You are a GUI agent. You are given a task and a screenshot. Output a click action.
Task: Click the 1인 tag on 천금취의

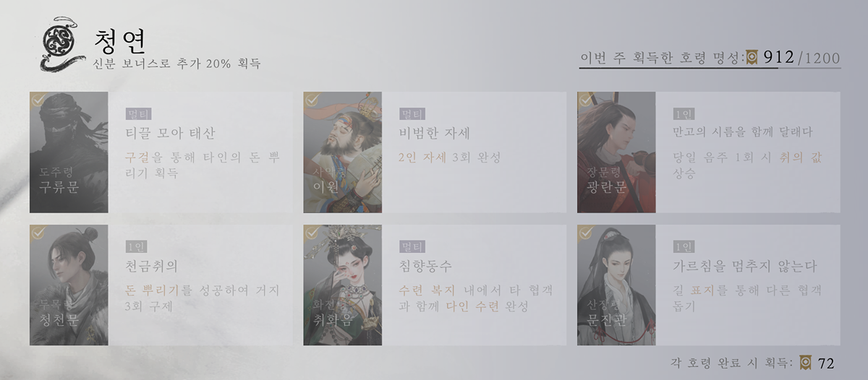point(137,246)
